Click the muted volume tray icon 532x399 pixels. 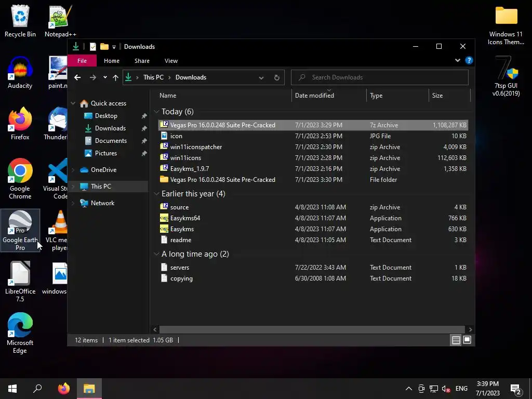(446, 389)
